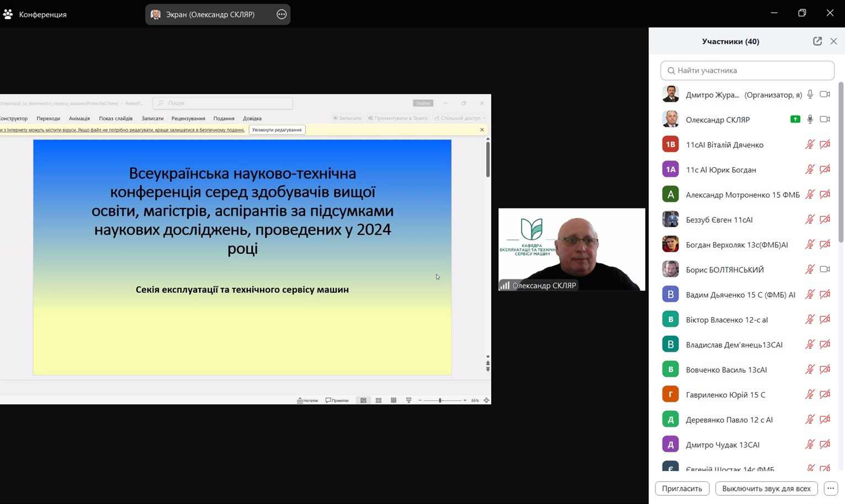The image size is (845, 504).
Task: Click the Fit slide to window icon
Action: coord(486,400)
